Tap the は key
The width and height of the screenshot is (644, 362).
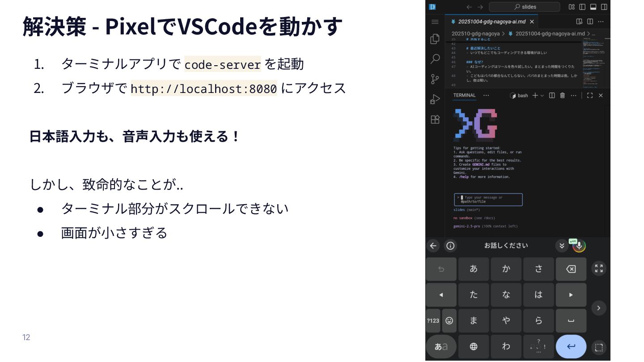coord(538,295)
